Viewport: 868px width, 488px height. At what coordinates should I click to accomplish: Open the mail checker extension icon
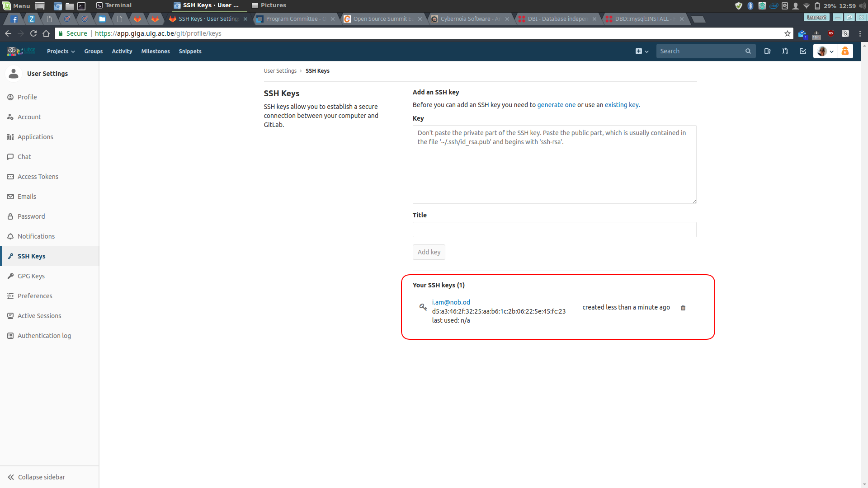click(x=802, y=34)
